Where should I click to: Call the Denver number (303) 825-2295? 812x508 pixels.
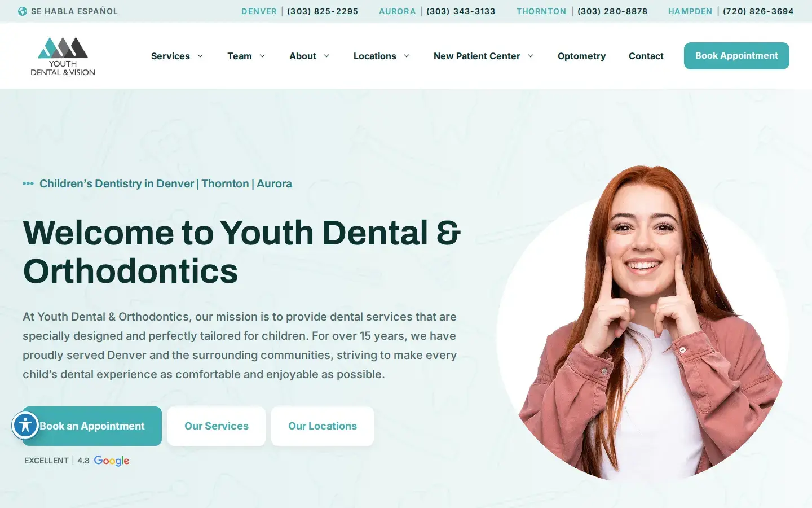[323, 11]
